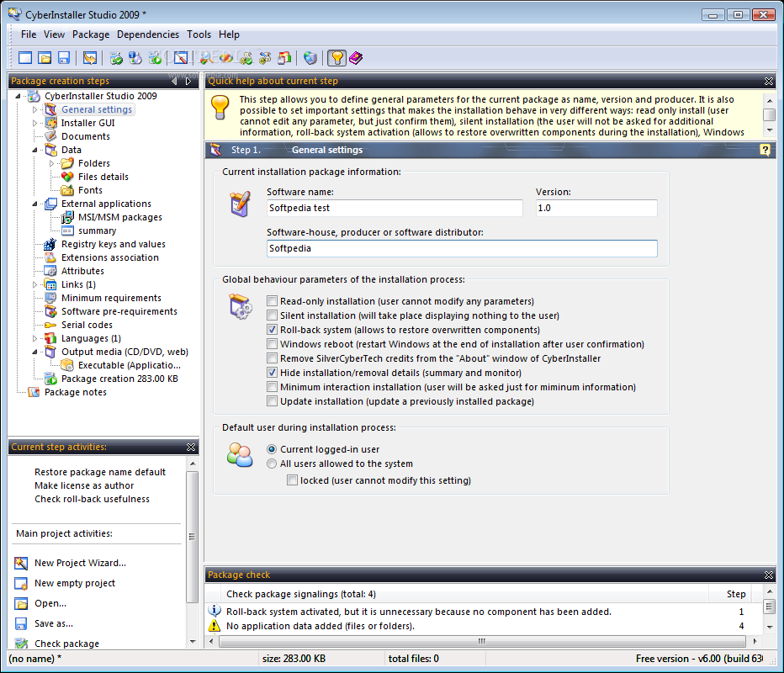This screenshot has width=784, height=673.
Task: Enable Windows reboot checkbox
Action: 272,344
